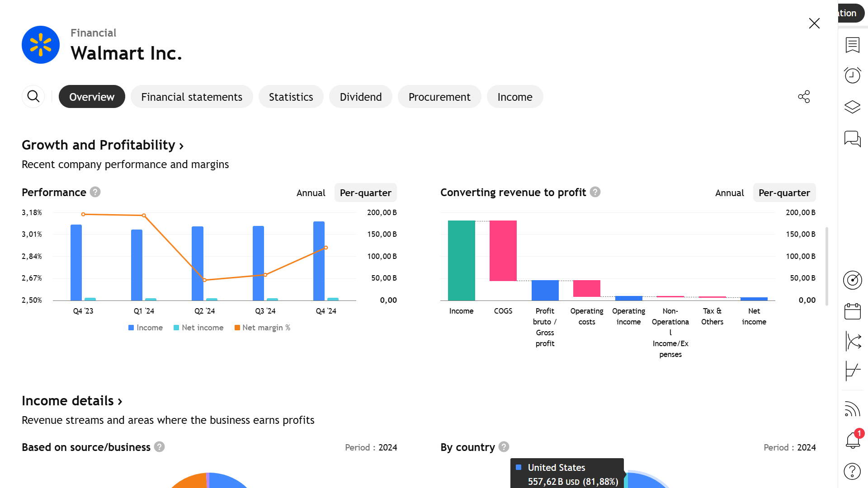Click the Tax & Others label
Viewport: 868px width, 488px height.
point(712,316)
